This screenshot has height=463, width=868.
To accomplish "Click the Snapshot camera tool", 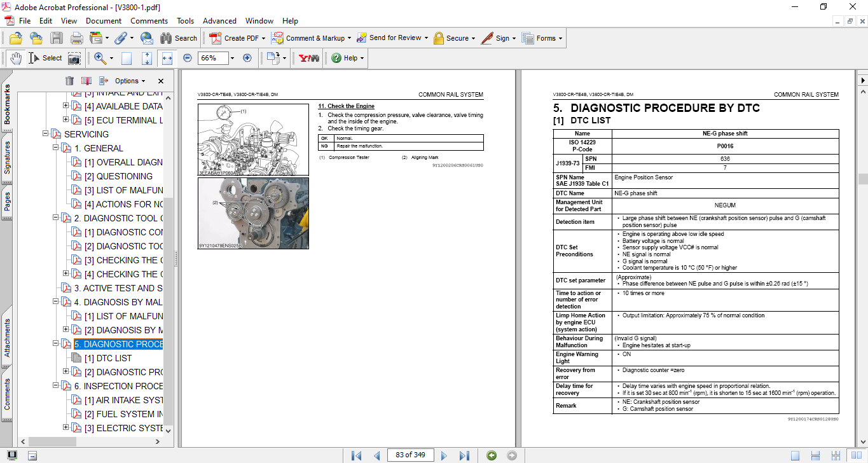I will (x=74, y=58).
